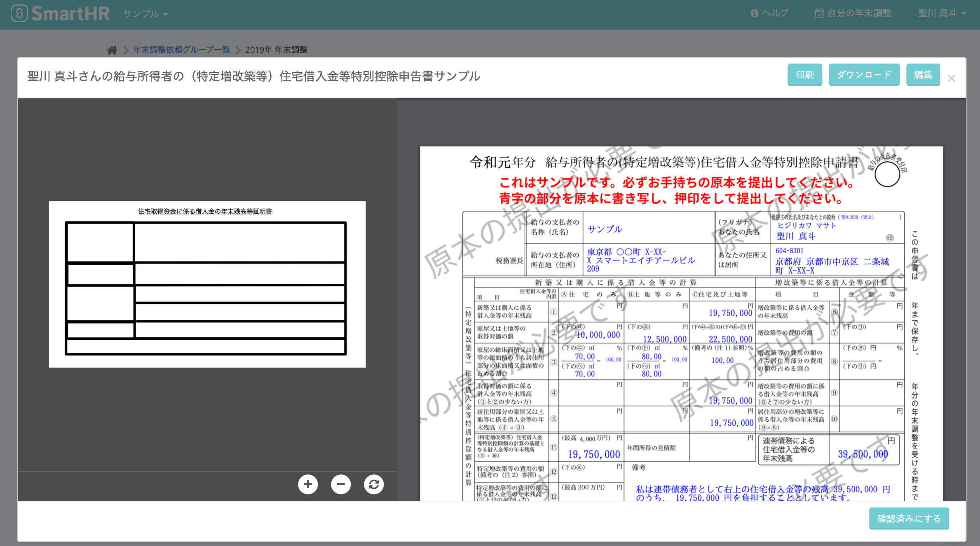Open the 年末調整依頼グループ一覧 breadcrumb link
Image resolution: width=980 pixels, height=546 pixels.
pos(181,50)
